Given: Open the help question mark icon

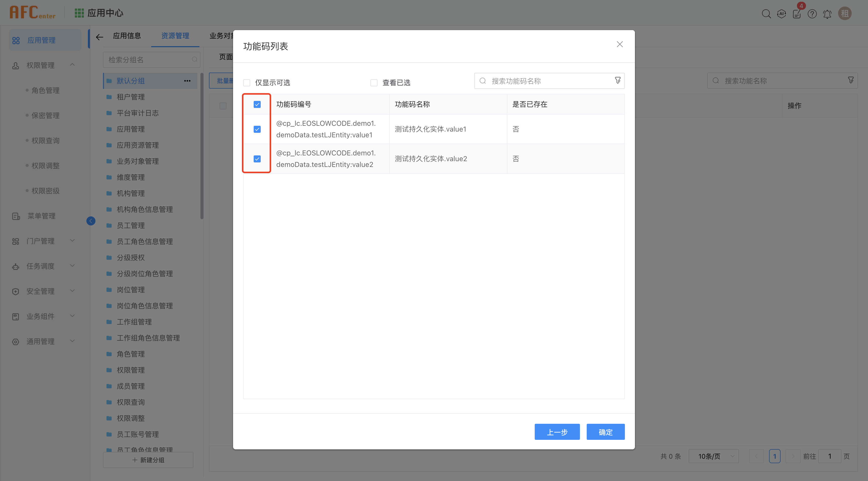Looking at the screenshot, I should click(812, 14).
